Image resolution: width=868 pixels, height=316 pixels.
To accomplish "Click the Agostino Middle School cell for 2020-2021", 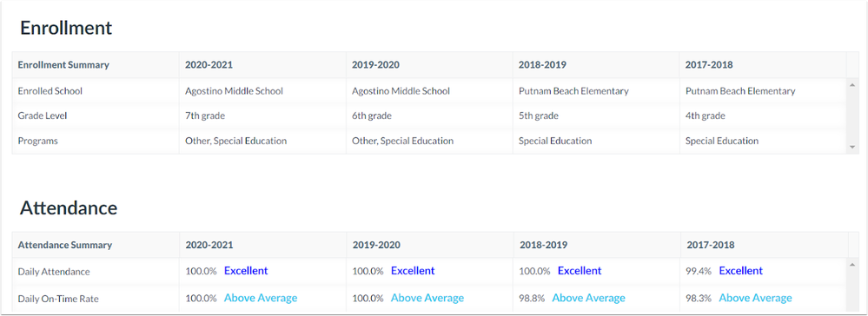I will 262,91.
